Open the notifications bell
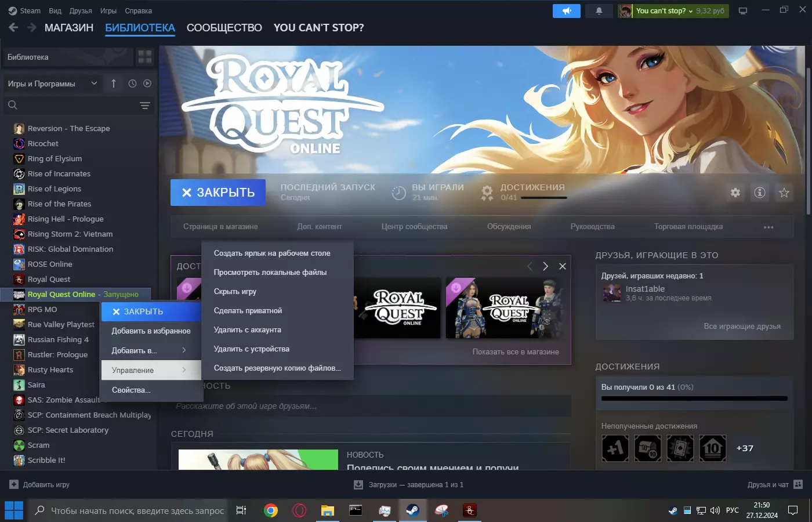 click(x=599, y=11)
